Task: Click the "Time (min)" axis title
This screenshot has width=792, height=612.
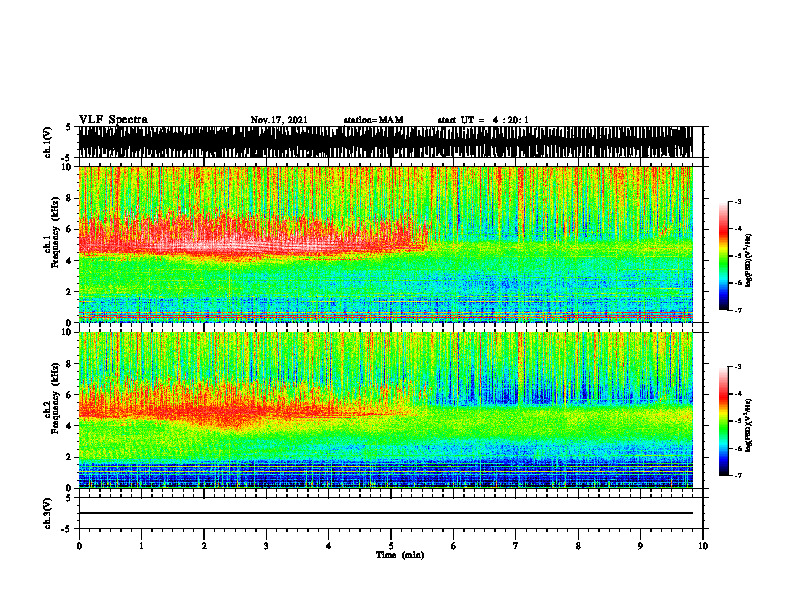Action: (400, 555)
